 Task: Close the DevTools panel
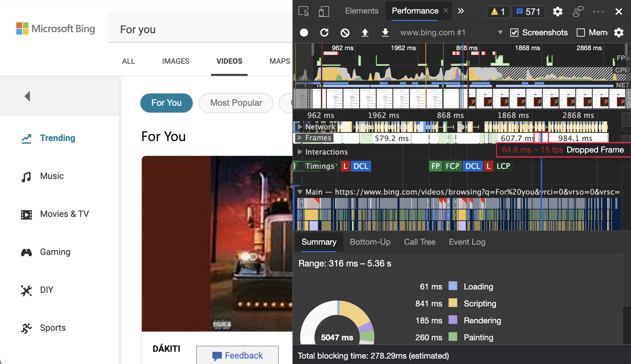(x=618, y=12)
